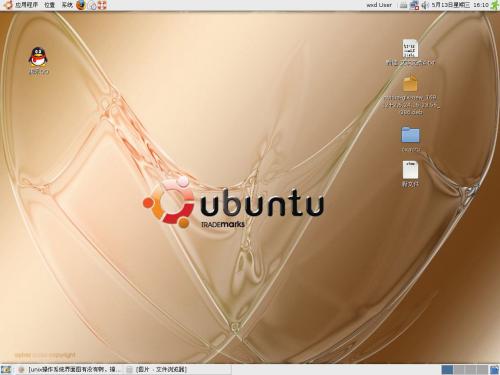Click the 'wxd User' user switcher
The height and width of the screenshot is (375, 500).
379,5
